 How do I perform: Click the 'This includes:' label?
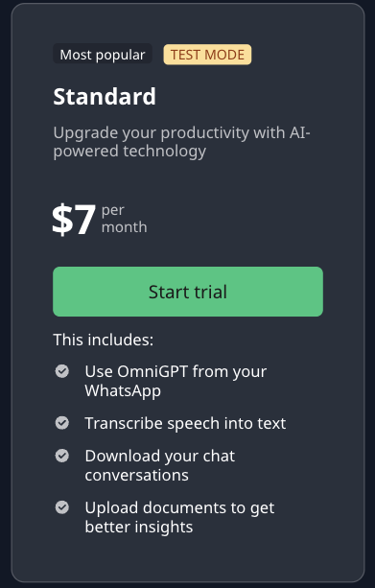point(104,340)
